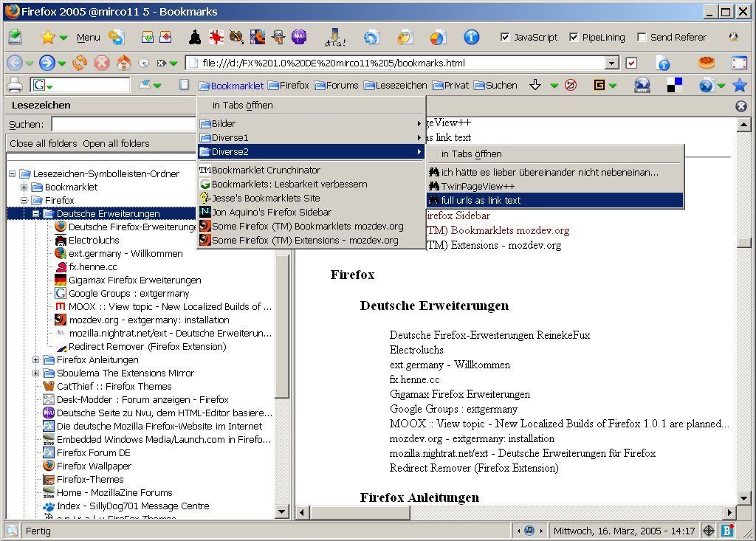Click 'Open all folders' link
756x541 pixels.
tap(116, 144)
